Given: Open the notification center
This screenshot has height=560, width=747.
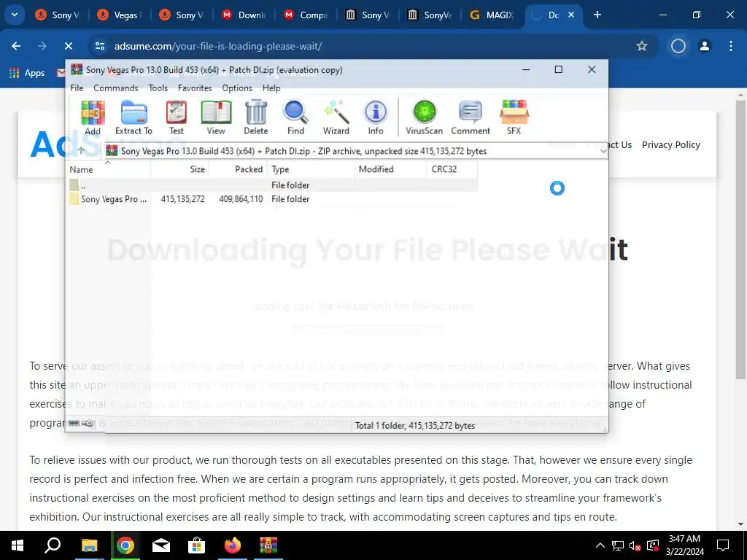Looking at the screenshot, I should pos(723,545).
